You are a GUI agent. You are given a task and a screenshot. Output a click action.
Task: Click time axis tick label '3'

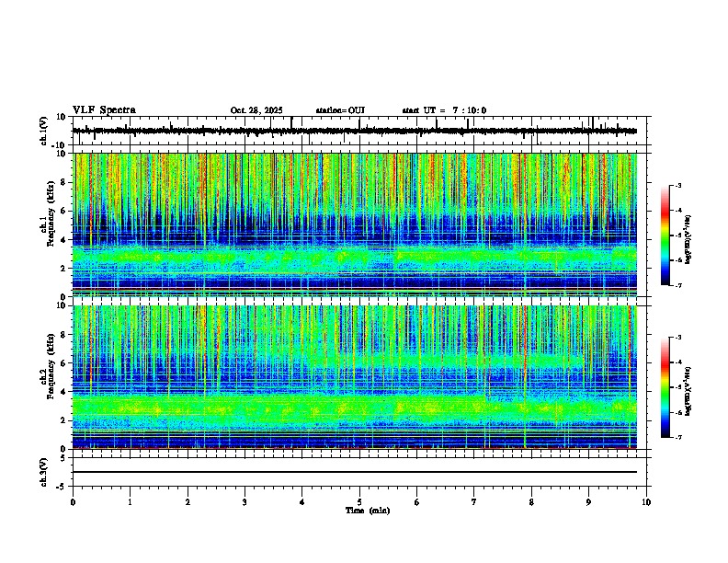[x=245, y=502]
